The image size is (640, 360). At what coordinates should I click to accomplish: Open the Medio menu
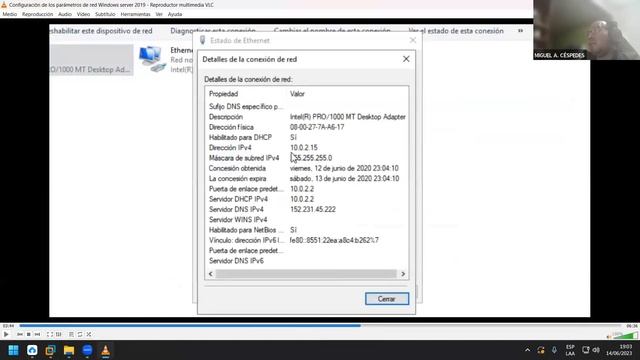(10, 14)
